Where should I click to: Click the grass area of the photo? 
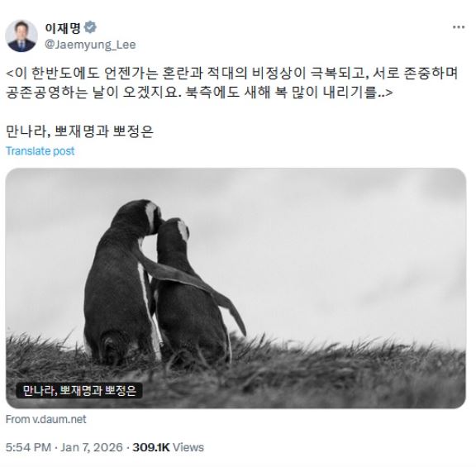click(x=334, y=377)
